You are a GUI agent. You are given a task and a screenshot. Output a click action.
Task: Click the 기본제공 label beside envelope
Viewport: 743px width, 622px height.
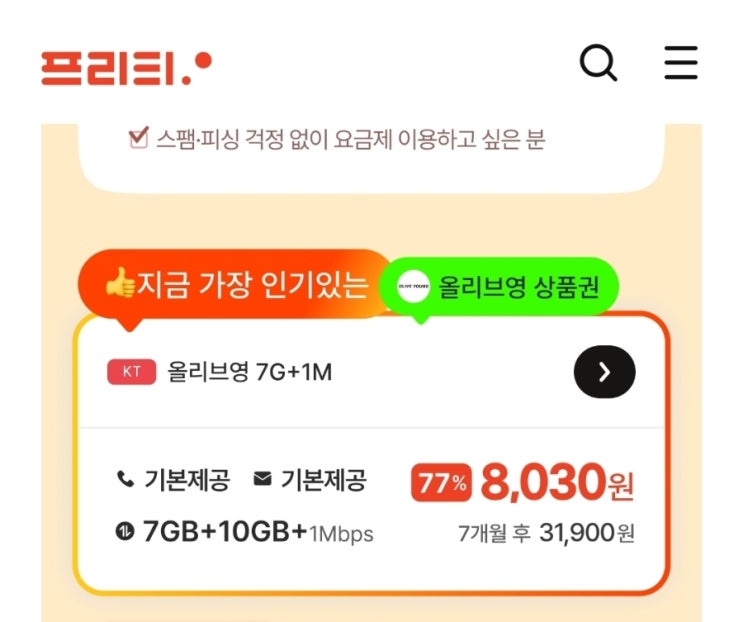pos(324,479)
